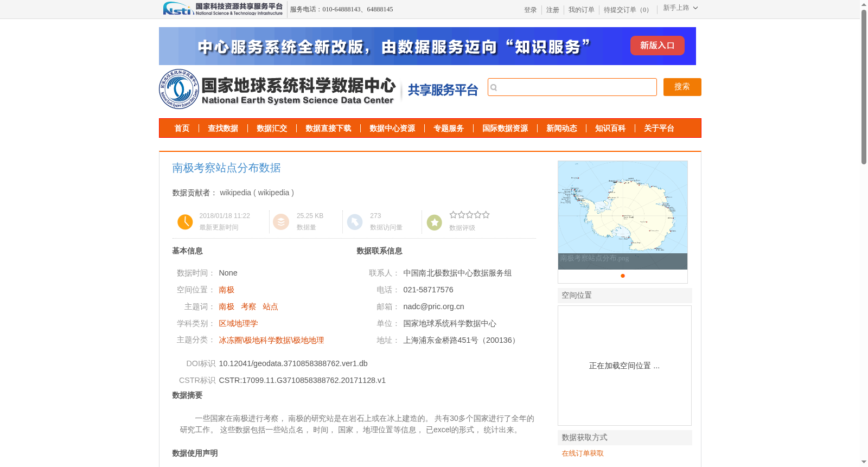Click the 考察 keyword link
Viewport: 868px width, 467px height.
tap(248, 306)
